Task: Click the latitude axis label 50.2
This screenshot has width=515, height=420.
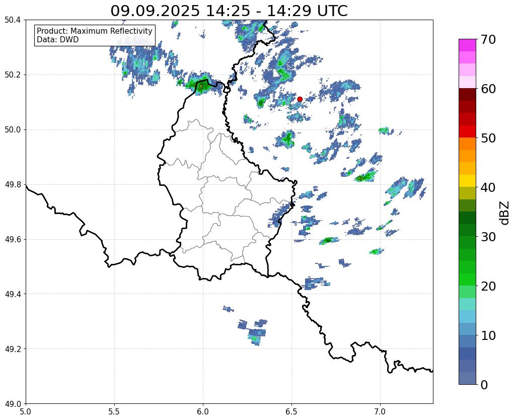Action: pyautogui.click(x=13, y=75)
